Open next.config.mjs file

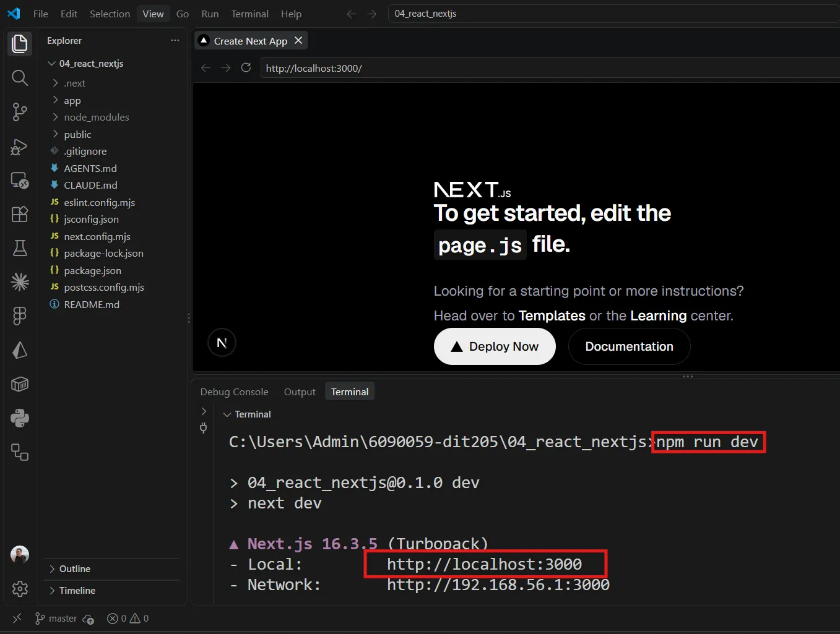coord(97,236)
